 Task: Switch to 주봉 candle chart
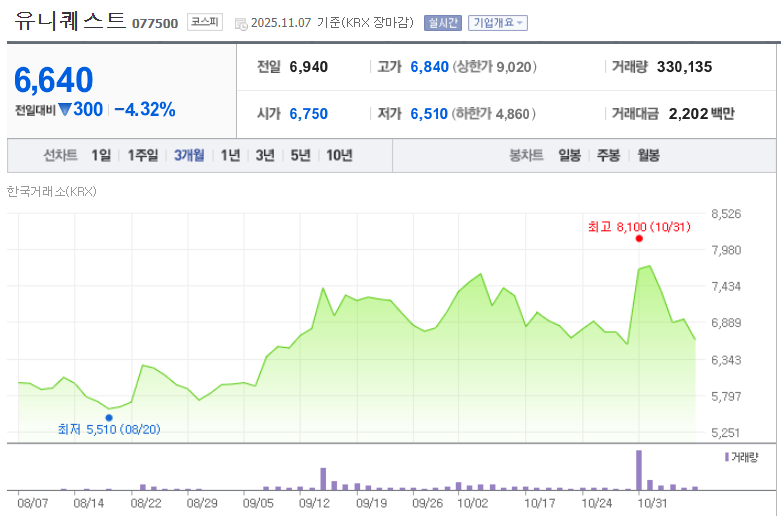click(609, 155)
